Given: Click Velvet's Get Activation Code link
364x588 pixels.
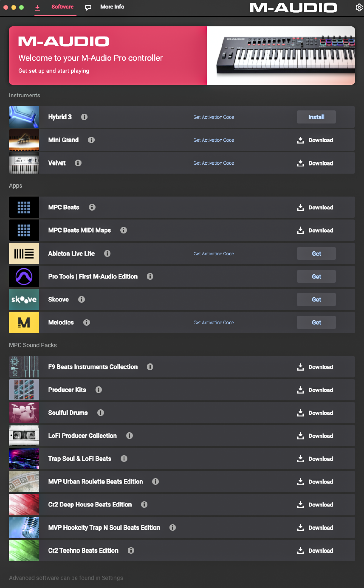Looking at the screenshot, I should (x=214, y=163).
